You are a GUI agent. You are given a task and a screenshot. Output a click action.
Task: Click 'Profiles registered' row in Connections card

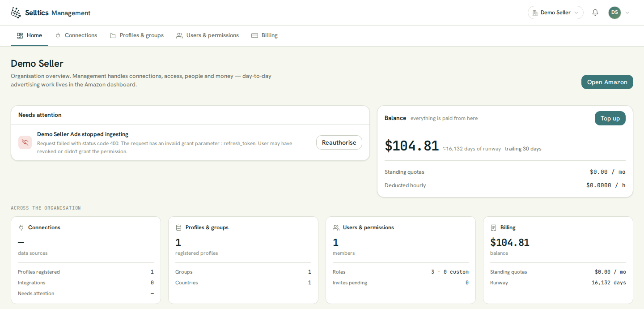(86, 272)
